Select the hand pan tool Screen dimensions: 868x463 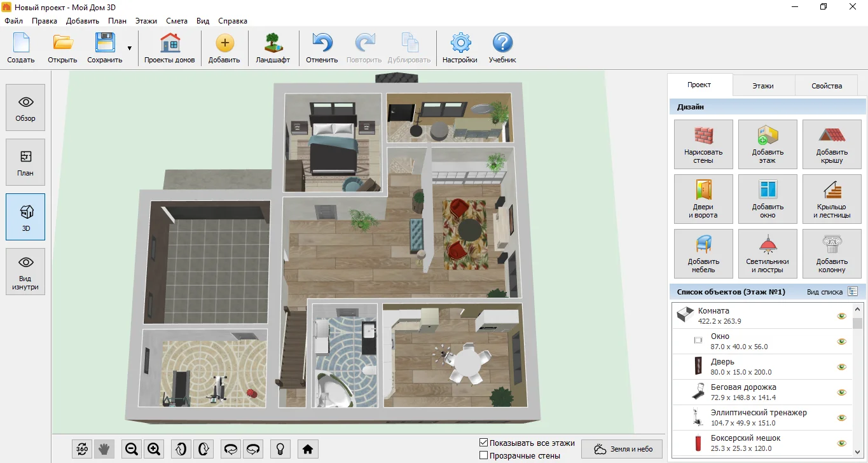pyautogui.click(x=104, y=449)
